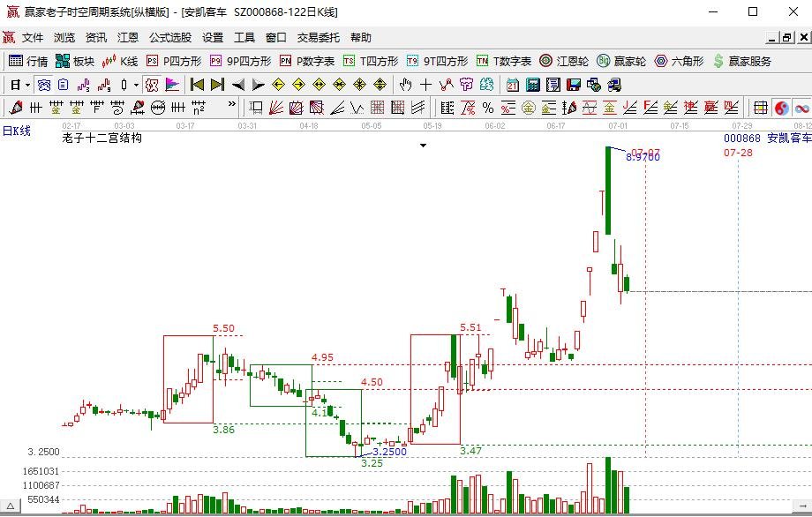This screenshot has width=812, height=517.
Task: Step back with black left triangle
Action: (x=237, y=85)
